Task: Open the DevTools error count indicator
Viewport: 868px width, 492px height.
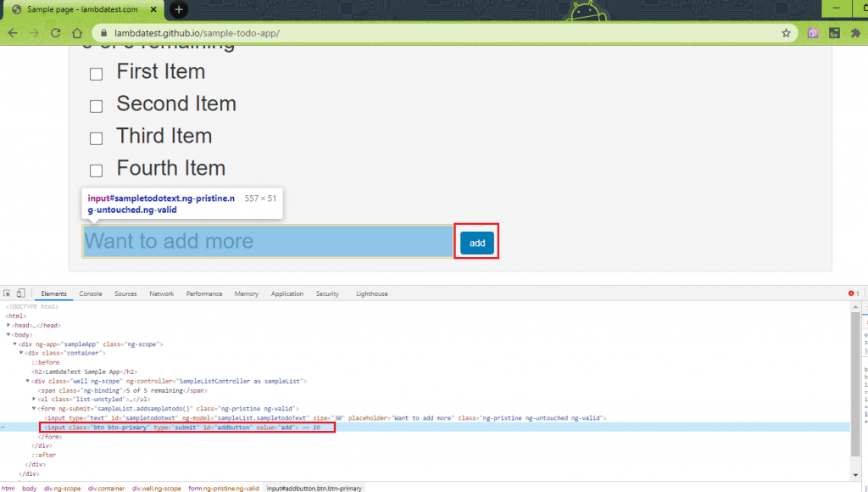Action: tap(854, 294)
